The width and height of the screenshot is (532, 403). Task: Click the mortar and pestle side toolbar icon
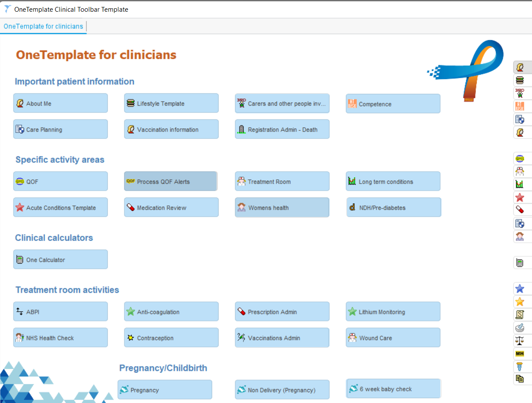pos(519,328)
